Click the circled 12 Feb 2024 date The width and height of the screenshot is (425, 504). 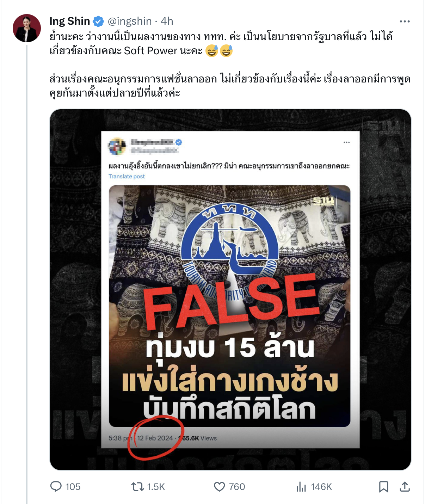tap(155, 438)
